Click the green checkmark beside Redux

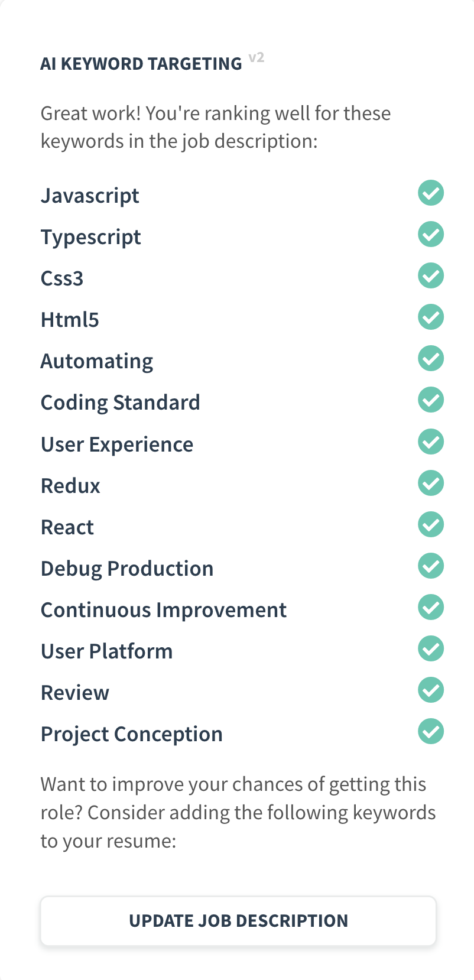tap(431, 483)
